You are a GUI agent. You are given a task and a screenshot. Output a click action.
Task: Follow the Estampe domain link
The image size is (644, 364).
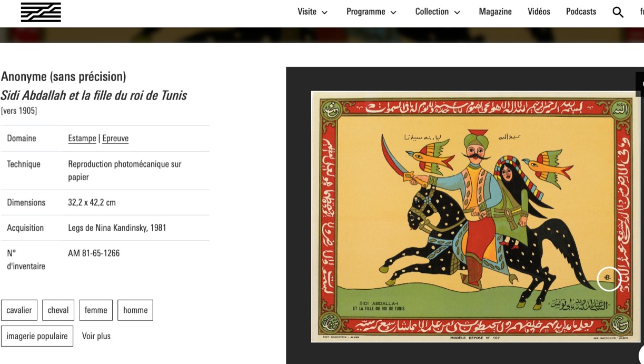82,139
